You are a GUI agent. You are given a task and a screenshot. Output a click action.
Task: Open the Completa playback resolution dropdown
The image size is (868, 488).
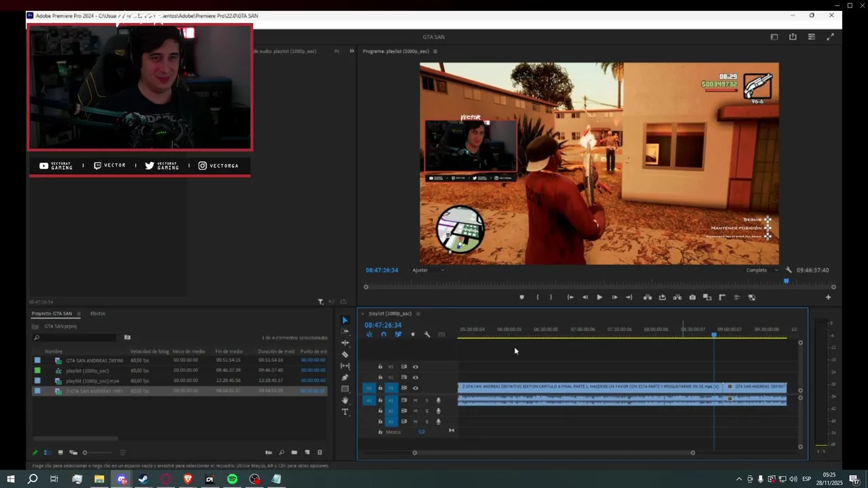762,270
